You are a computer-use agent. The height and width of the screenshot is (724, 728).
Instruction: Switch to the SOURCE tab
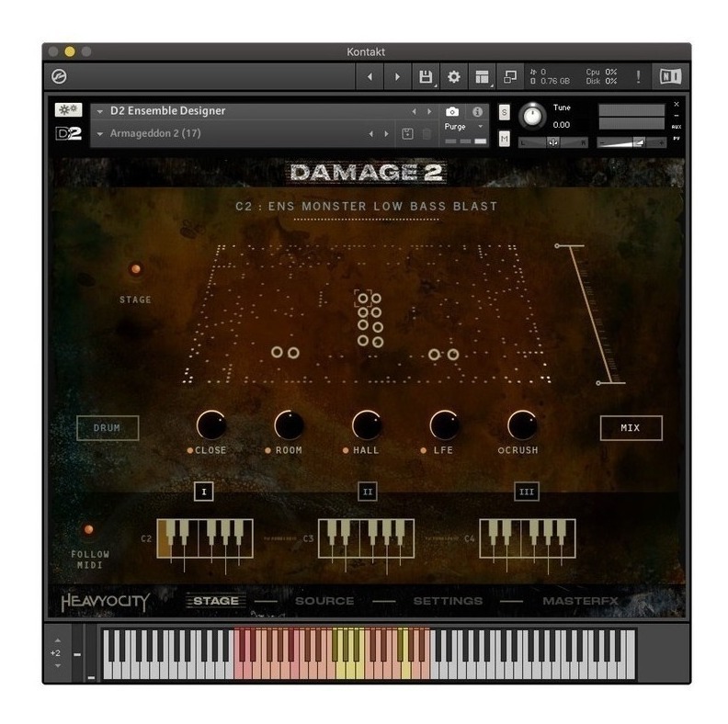click(x=324, y=601)
